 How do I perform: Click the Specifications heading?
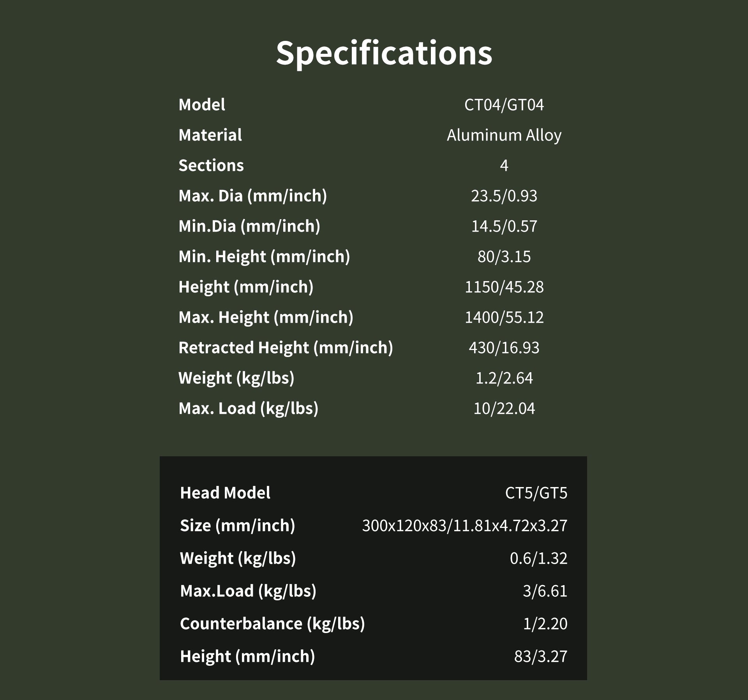point(384,53)
